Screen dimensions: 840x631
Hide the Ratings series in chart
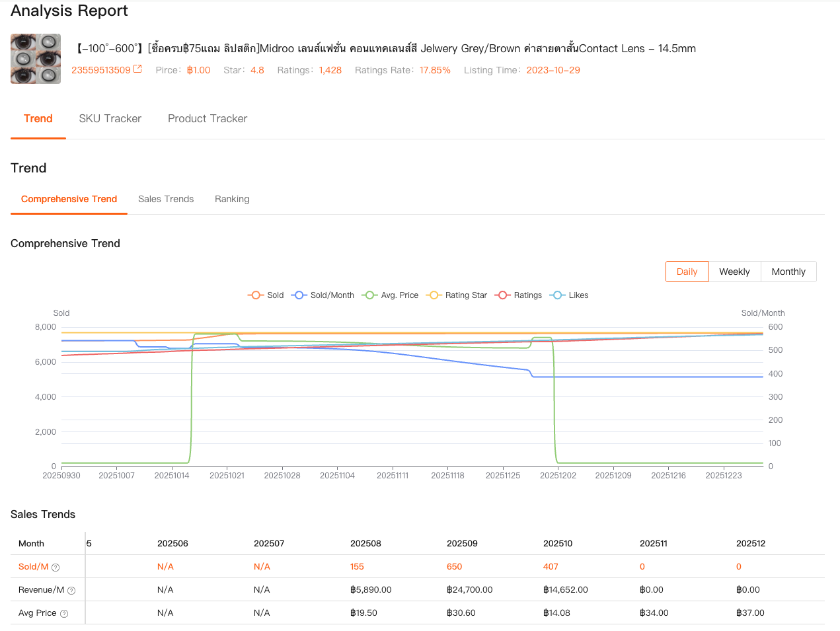pyautogui.click(x=518, y=295)
